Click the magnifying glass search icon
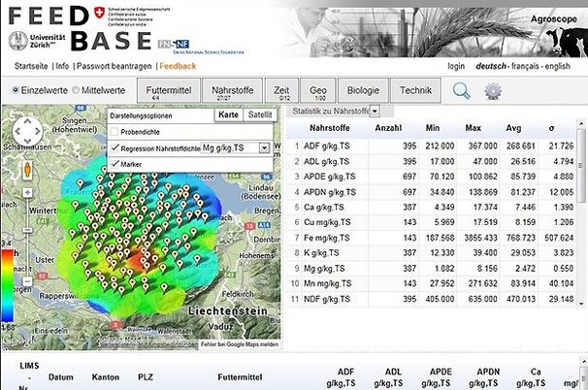This screenshot has height=390, width=588. [x=462, y=90]
